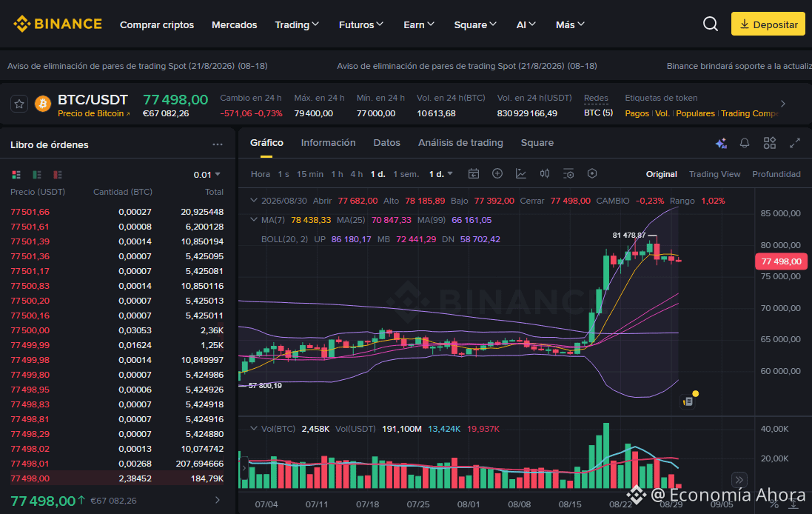Select sell order at 77 500,00
Screen dimensions: 812x514
(117, 330)
